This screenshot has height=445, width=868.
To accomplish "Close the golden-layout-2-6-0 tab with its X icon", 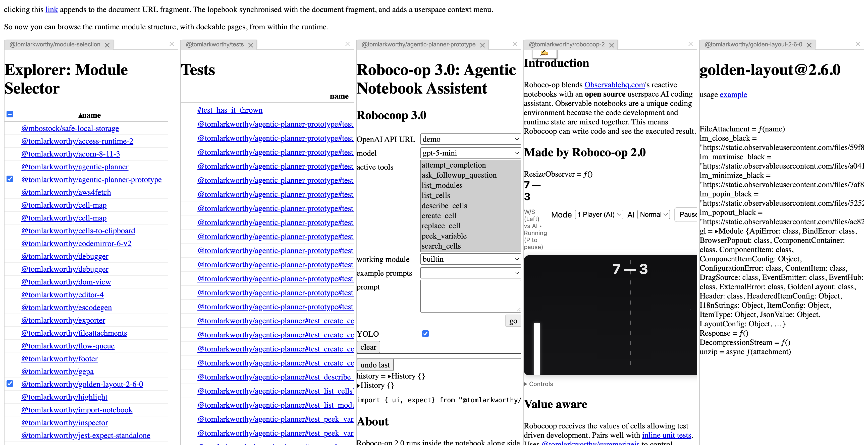I will click(809, 45).
